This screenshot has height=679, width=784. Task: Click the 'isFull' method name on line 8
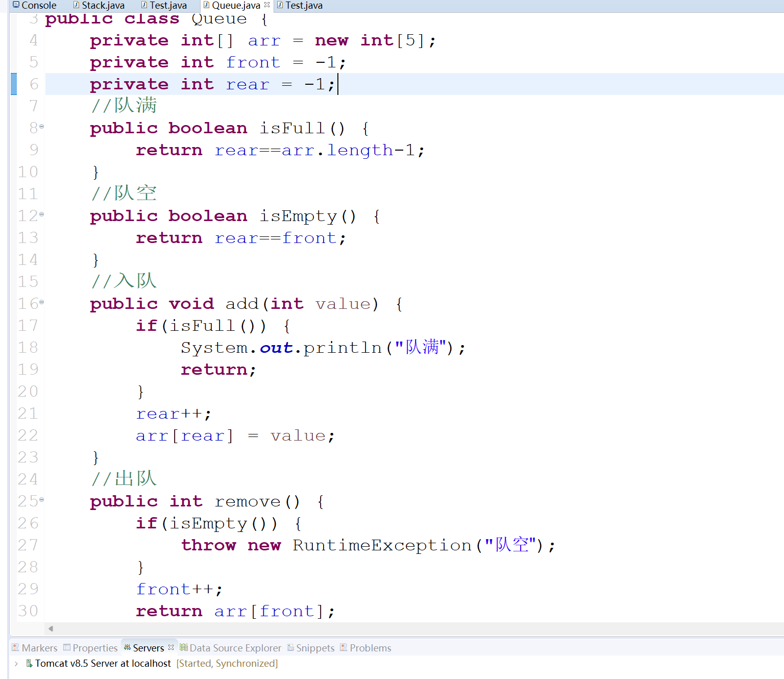tap(292, 128)
